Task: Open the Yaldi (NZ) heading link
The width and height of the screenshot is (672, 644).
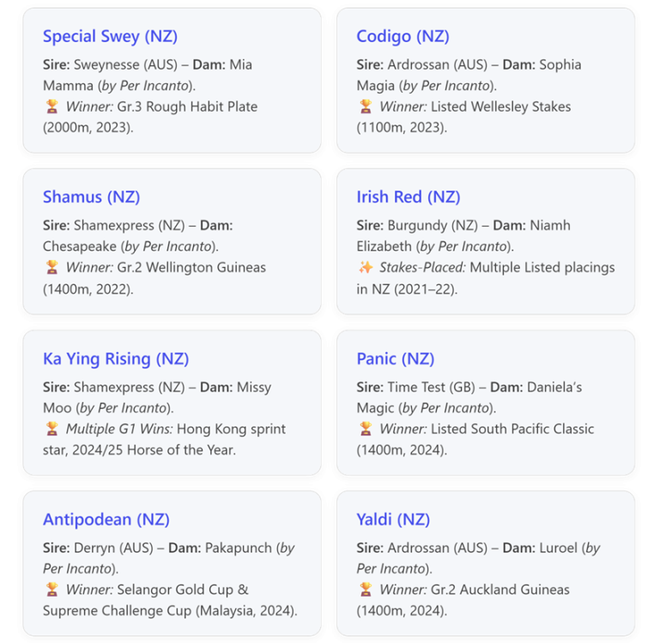Action: (x=393, y=519)
